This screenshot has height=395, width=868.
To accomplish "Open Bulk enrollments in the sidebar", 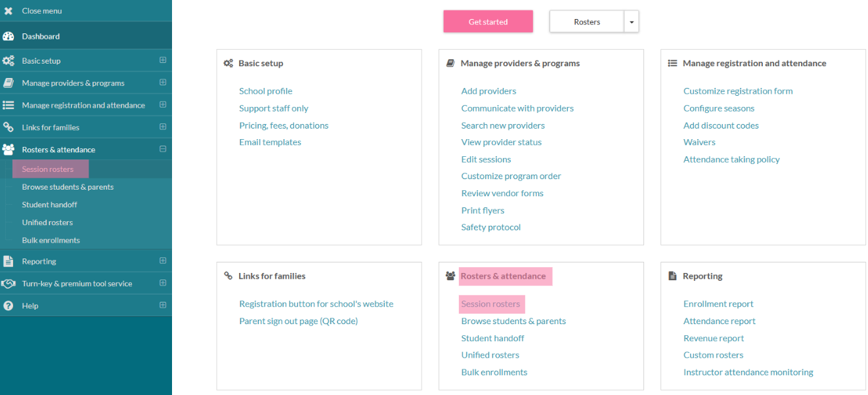I will tap(51, 240).
